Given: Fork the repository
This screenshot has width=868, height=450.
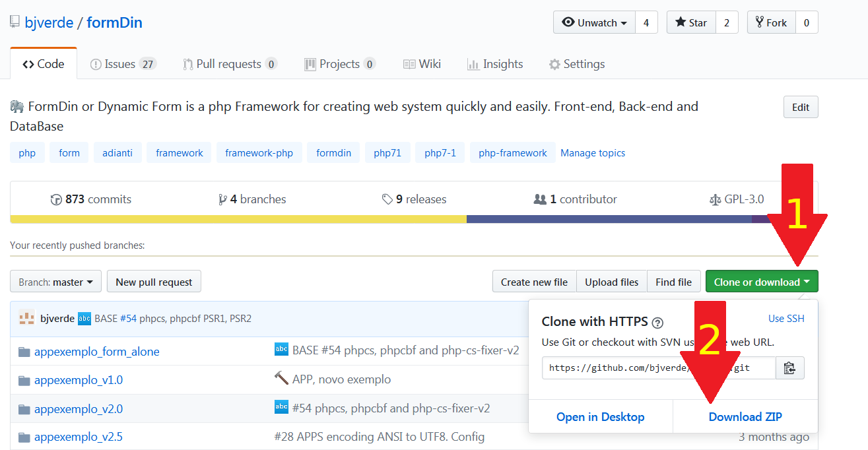Looking at the screenshot, I should [771, 22].
